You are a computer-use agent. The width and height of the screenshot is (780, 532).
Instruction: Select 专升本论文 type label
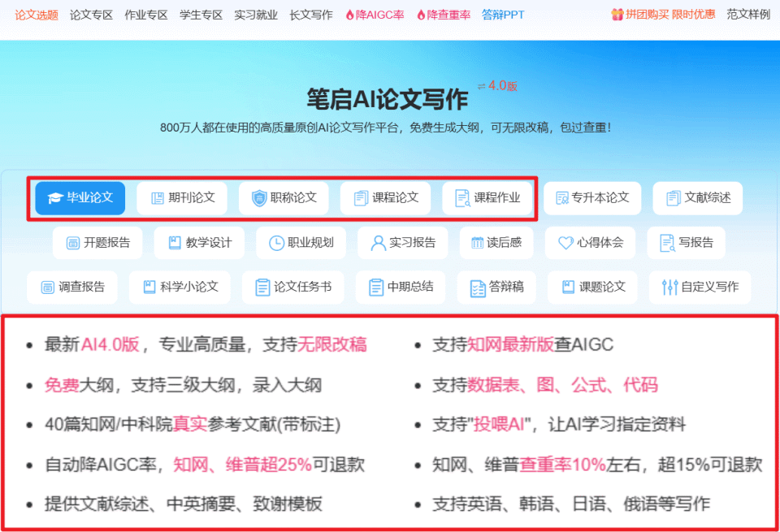[x=600, y=198]
